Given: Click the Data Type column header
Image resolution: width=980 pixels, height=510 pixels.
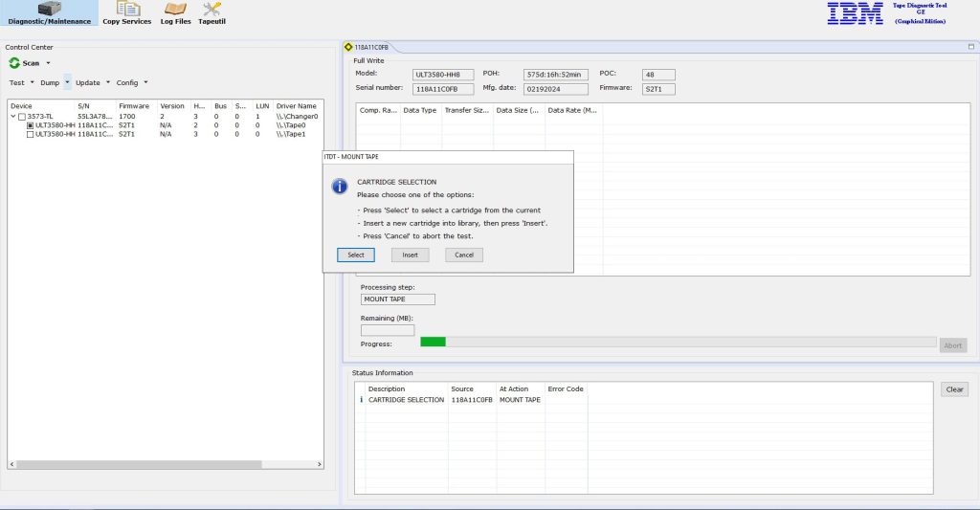Looking at the screenshot, I should 420,110.
